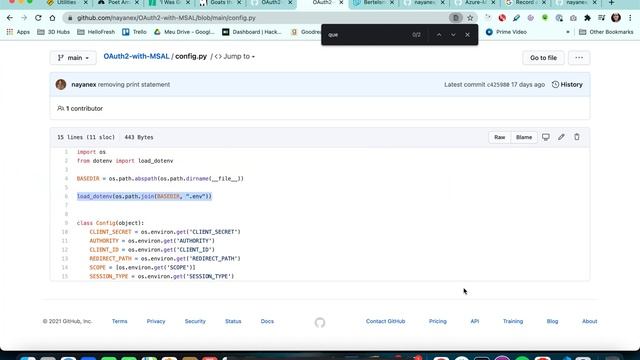Viewport: 640px width, 360px height.
Task: Expand the hidden bookmarks chevron
Action: pos(568,32)
